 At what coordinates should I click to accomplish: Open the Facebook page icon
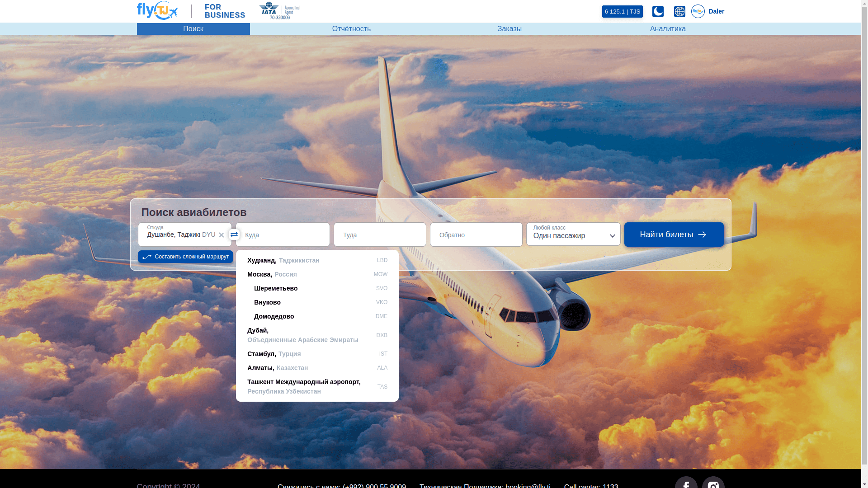click(x=686, y=483)
